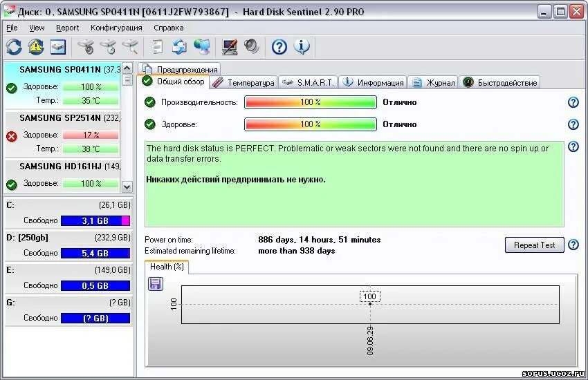Click green check icon for HD161HJ disk
Screen dimensions: 588x380
coord(12,184)
